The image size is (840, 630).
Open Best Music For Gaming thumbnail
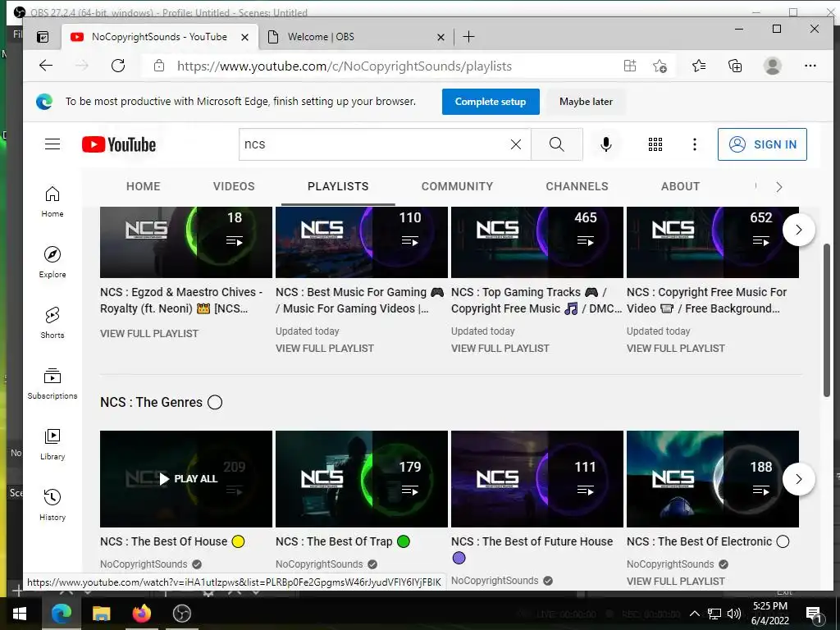coord(362,242)
